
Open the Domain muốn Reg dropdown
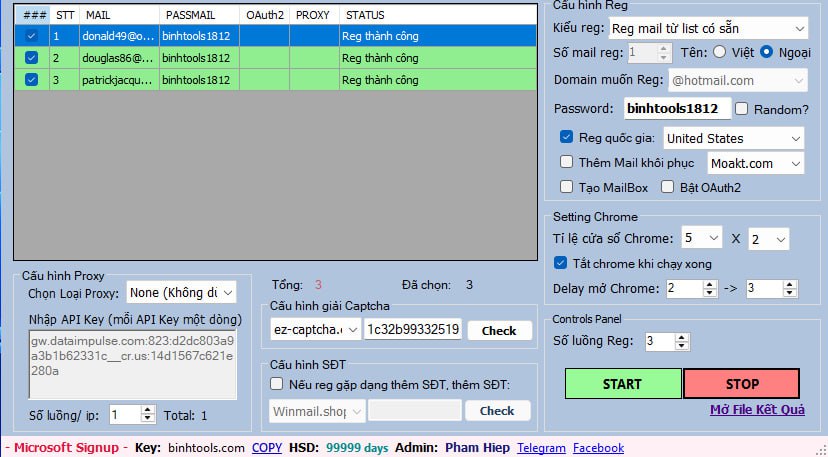pyautogui.click(x=738, y=81)
